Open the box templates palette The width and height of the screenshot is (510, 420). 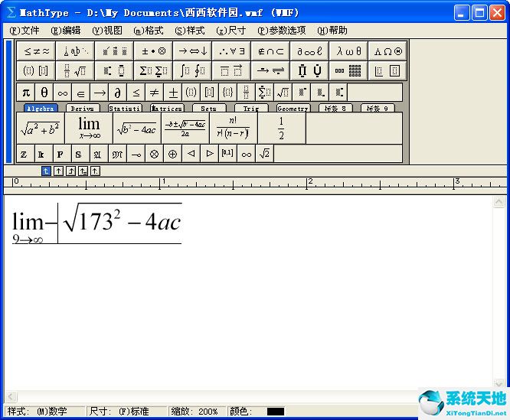pyautogui.click(x=387, y=70)
